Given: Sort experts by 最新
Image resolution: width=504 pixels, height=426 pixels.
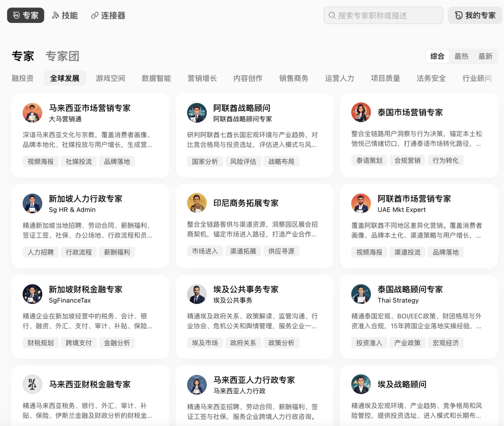Looking at the screenshot, I should point(485,57).
